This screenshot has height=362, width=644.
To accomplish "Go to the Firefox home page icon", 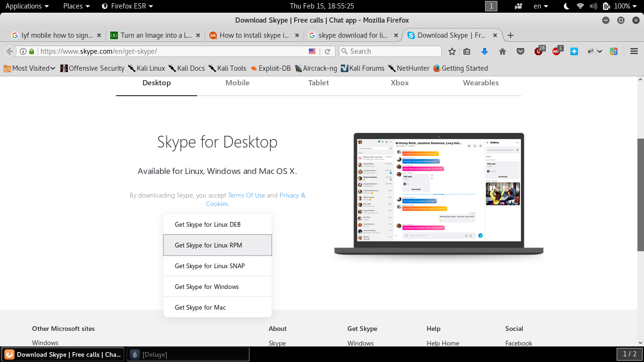I will (503, 51).
